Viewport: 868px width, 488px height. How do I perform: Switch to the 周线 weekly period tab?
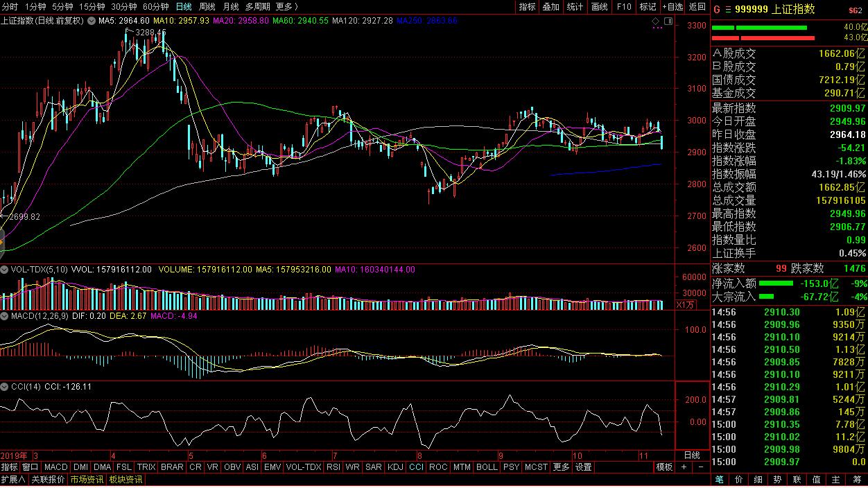click(207, 6)
